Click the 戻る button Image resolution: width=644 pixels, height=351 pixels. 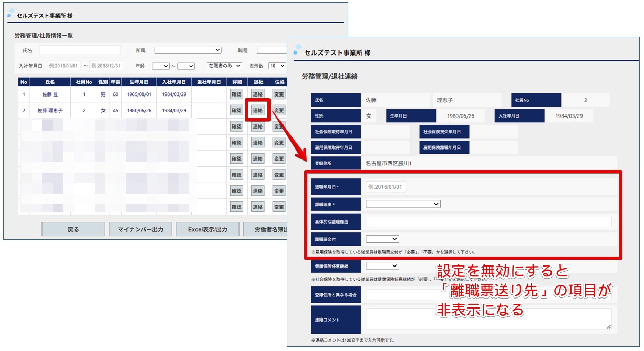pos(74,229)
